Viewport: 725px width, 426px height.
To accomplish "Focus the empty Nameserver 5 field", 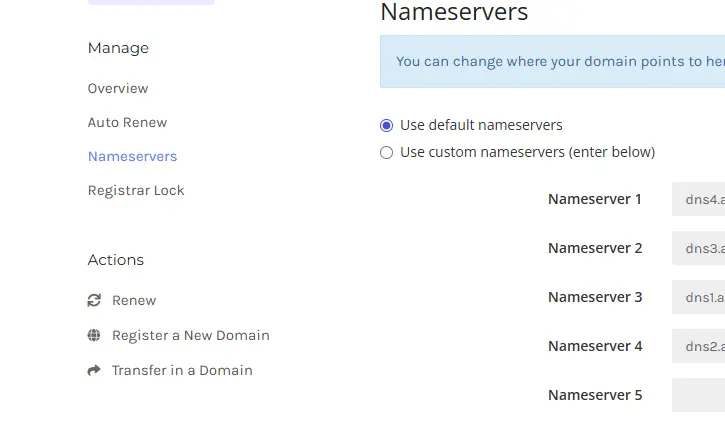I will (698, 395).
